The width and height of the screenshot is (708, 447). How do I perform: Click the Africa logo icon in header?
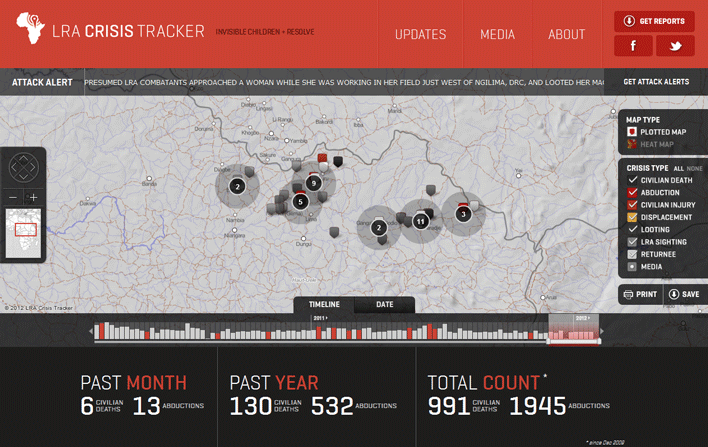[31, 28]
